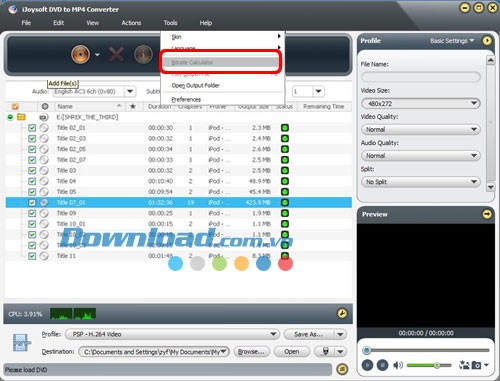Click the check-all icon in list header

click(x=15, y=107)
